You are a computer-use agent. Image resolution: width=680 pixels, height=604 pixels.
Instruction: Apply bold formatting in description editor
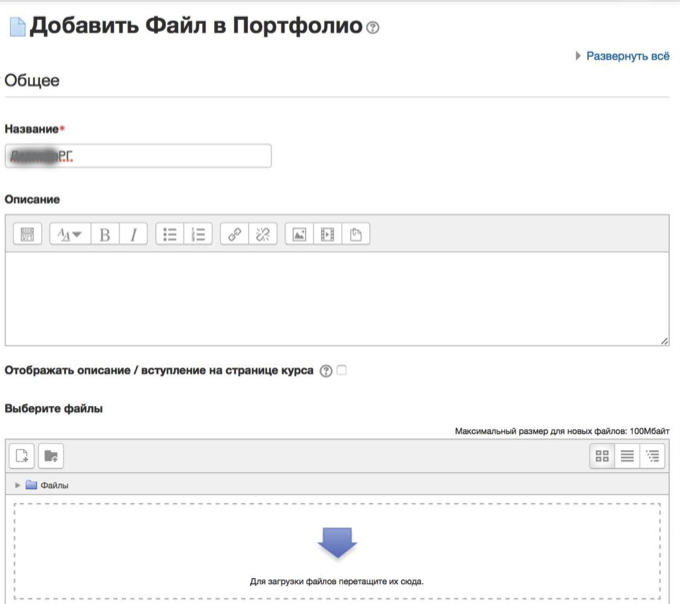pos(105,234)
